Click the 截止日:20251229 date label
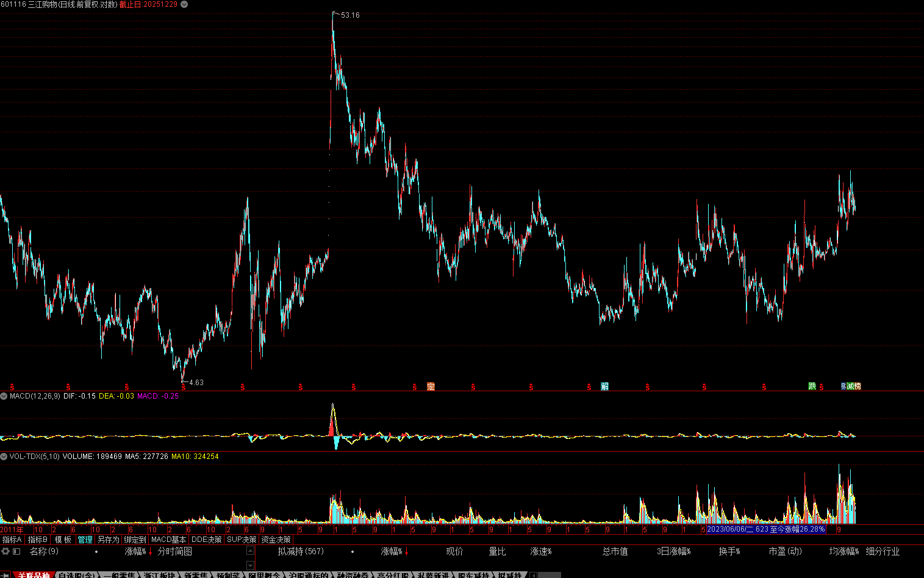924x578 pixels. 148,4
